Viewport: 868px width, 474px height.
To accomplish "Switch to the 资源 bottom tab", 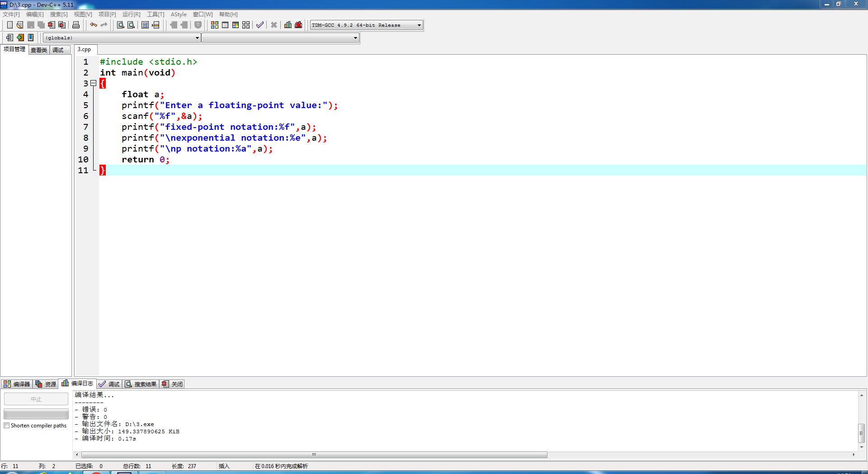I will tap(46, 384).
